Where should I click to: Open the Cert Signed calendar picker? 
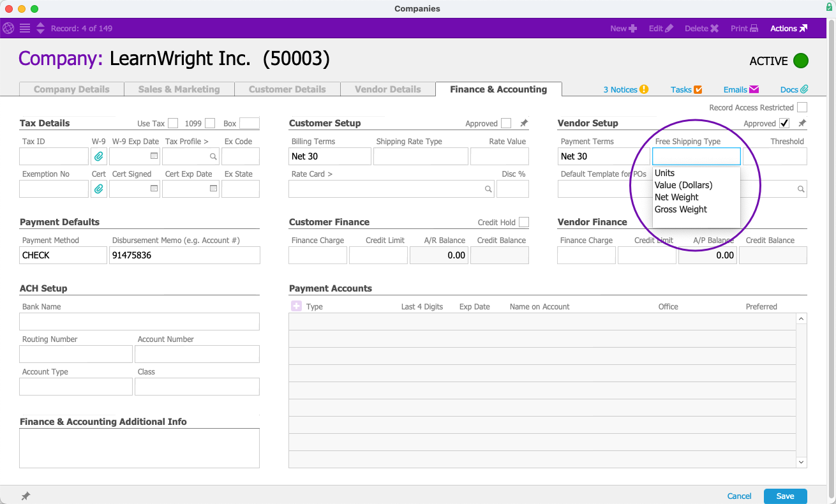[x=154, y=188]
